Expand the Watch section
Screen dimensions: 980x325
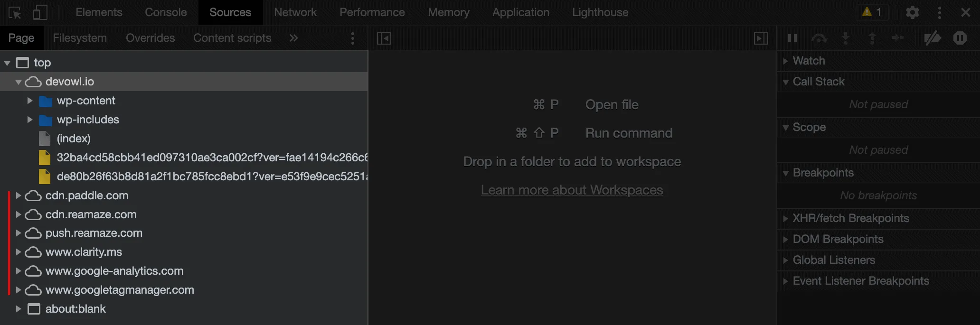[x=786, y=61]
